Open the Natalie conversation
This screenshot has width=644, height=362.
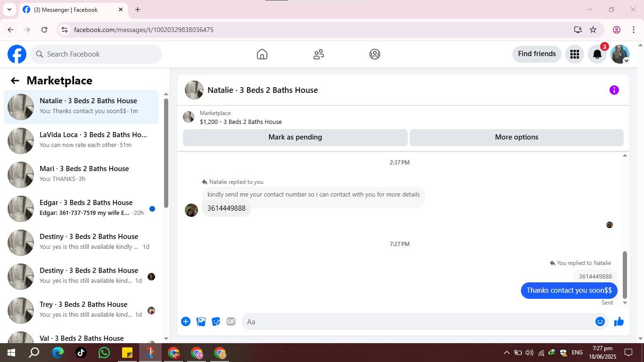click(x=81, y=107)
